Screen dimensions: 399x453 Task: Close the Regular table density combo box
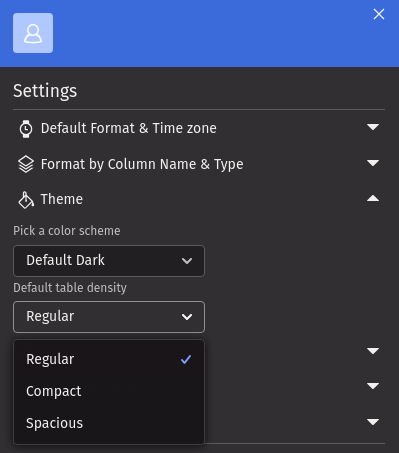click(109, 317)
